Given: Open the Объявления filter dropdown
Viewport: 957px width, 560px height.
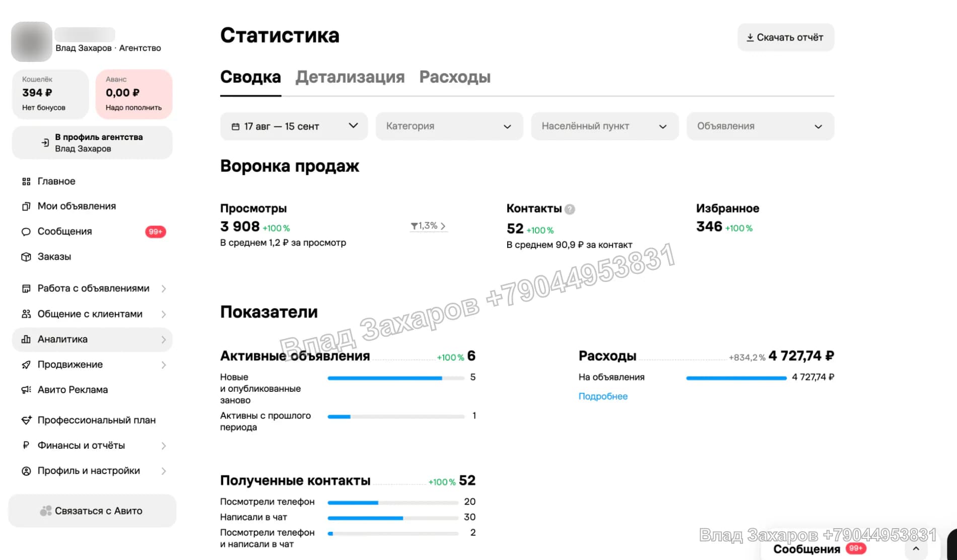Looking at the screenshot, I should [x=761, y=126].
